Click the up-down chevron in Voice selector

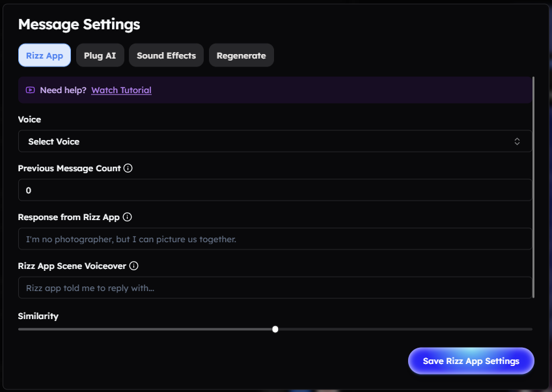(x=517, y=141)
